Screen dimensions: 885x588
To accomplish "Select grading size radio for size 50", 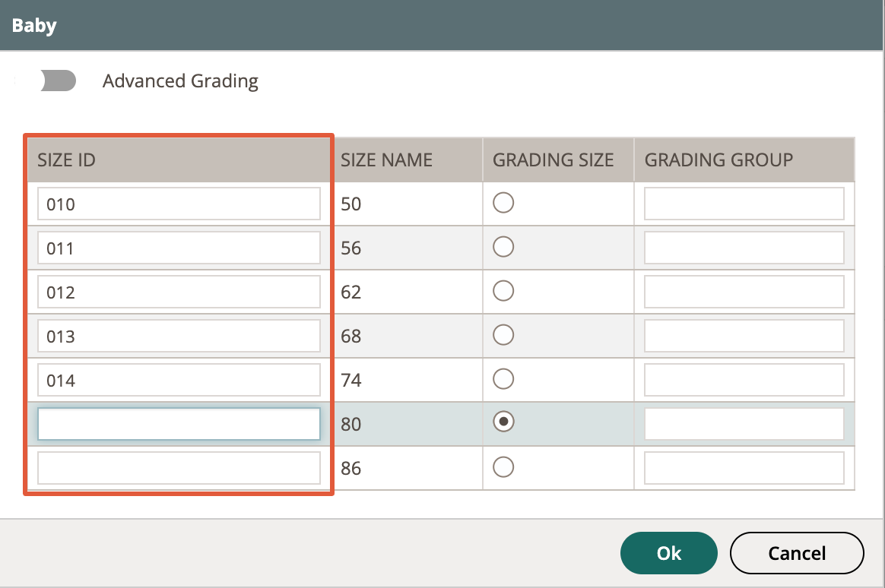I will tap(503, 203).
